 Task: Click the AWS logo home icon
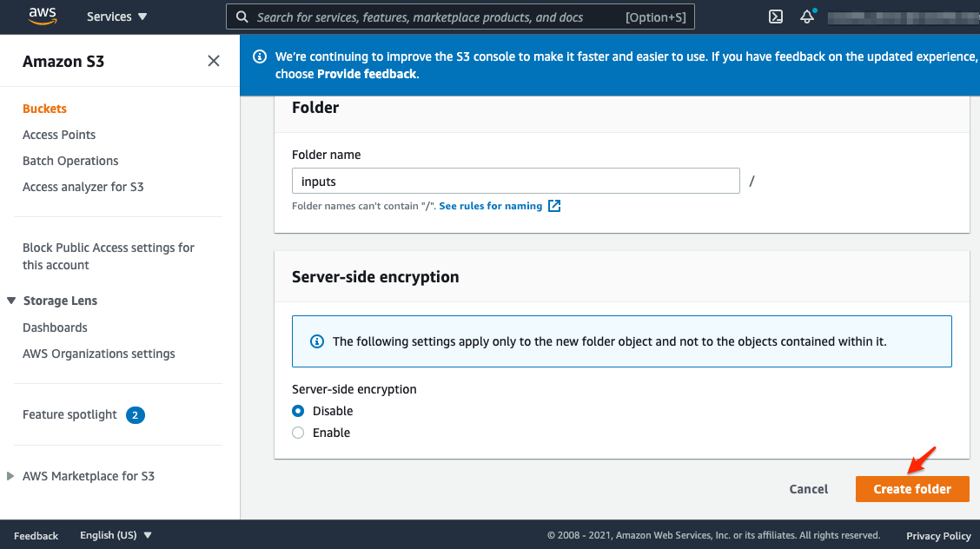pos(43,17)
